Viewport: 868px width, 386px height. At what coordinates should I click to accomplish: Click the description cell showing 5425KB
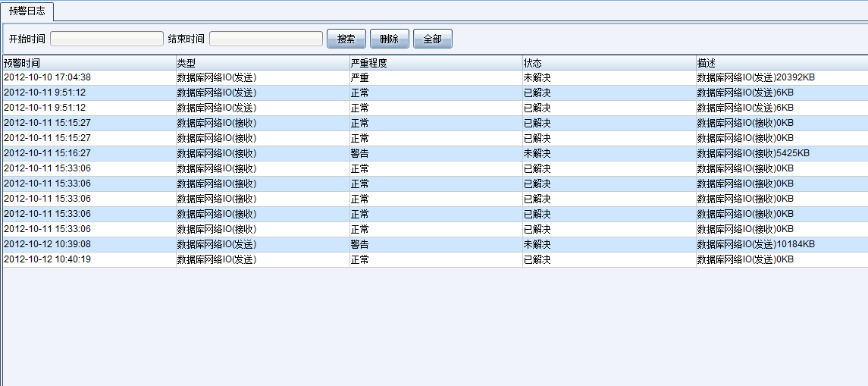coord(753,153)
